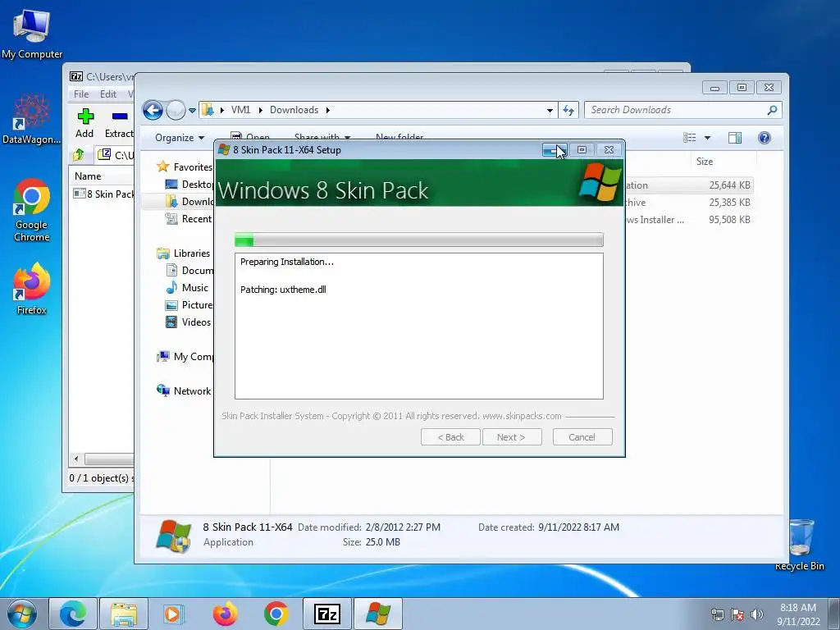The height and width of the screenshot is (630, 840).
Task: Select 8 Skin Pack file in 7-Zip list
Action: [103, 194]
